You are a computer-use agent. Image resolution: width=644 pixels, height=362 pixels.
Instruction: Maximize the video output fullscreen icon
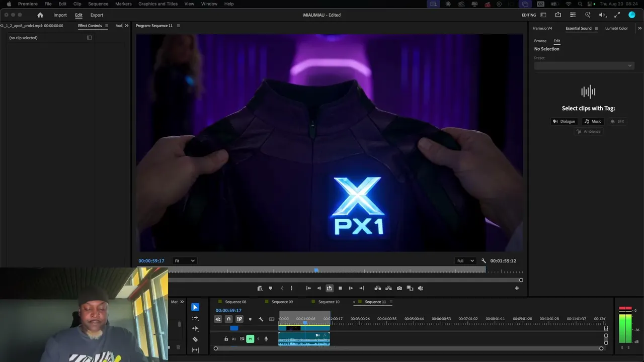(617, 15)
